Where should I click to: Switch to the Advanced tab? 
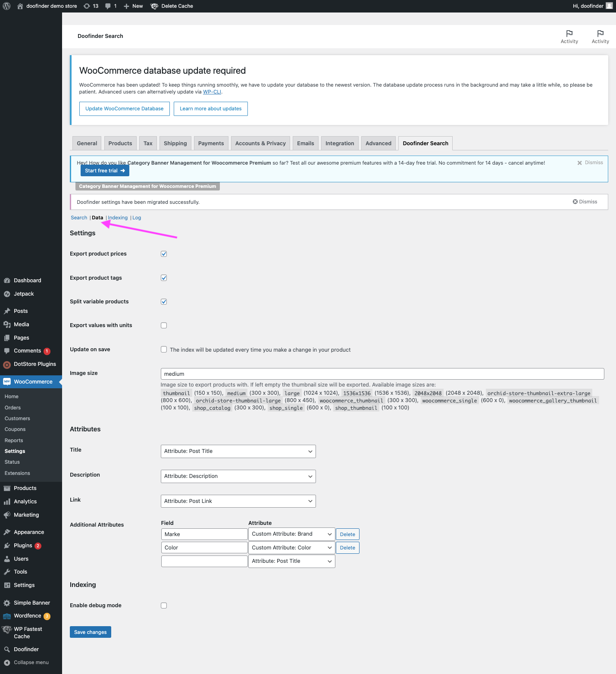(x=378, y=144)
